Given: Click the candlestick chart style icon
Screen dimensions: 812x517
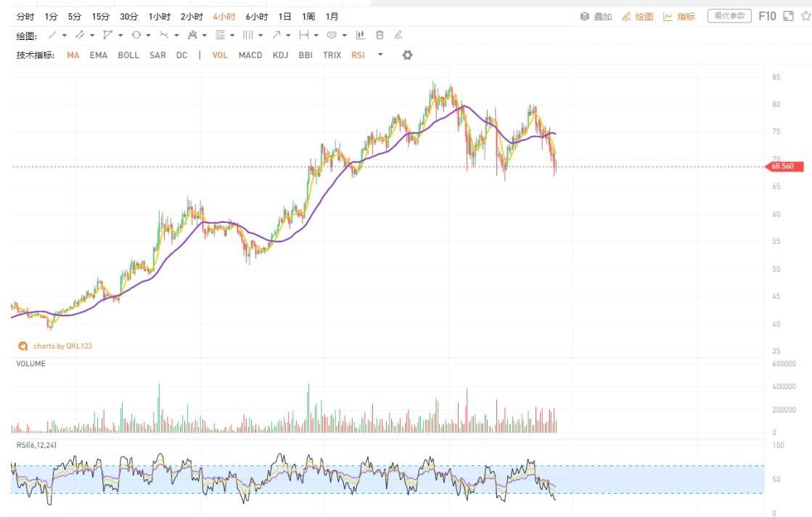Looking at the screenshot, I should coord(360,35).
